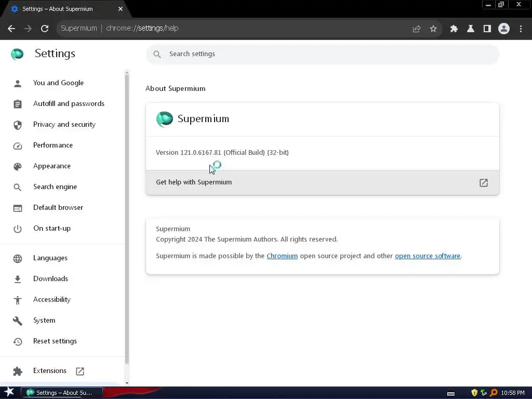Image resolution: width=532 pixels, height=399 pixels.
Task: Bookmark this page with the star icon
Action: pos(433,29)
